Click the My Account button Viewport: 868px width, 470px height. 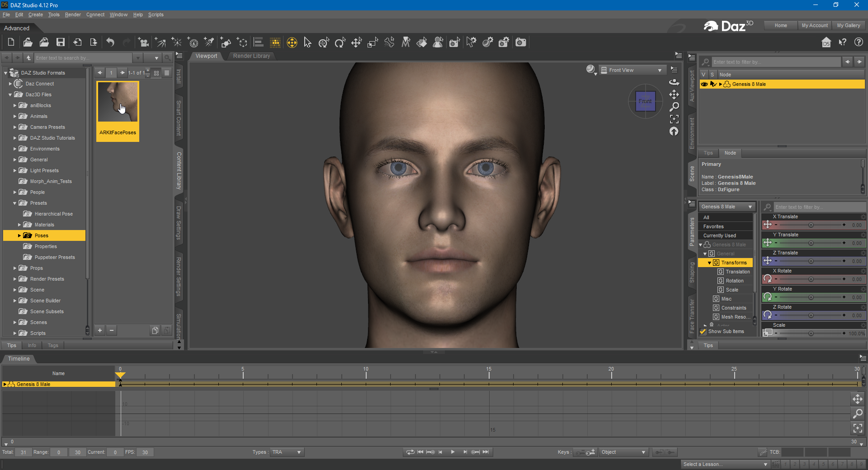tap(815, 25)
